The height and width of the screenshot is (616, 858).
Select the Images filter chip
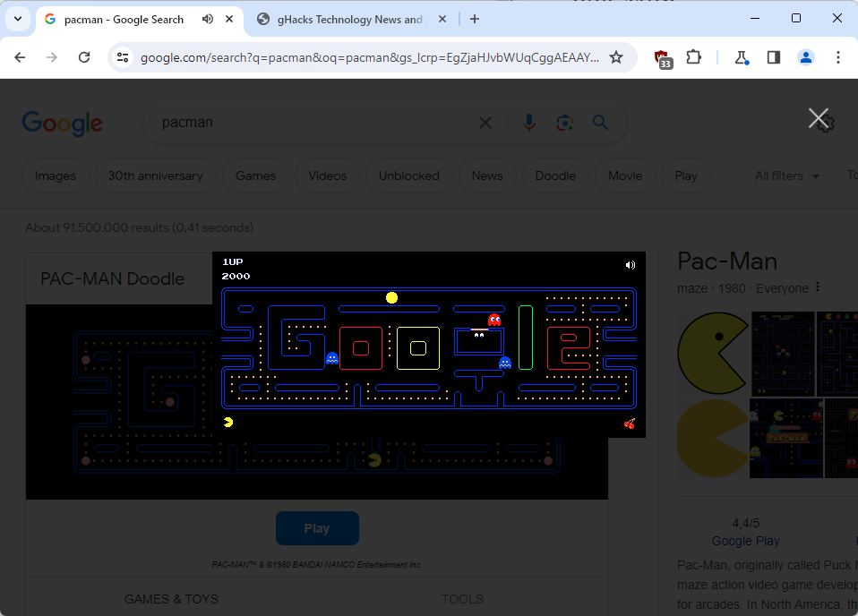pos(56,175)
